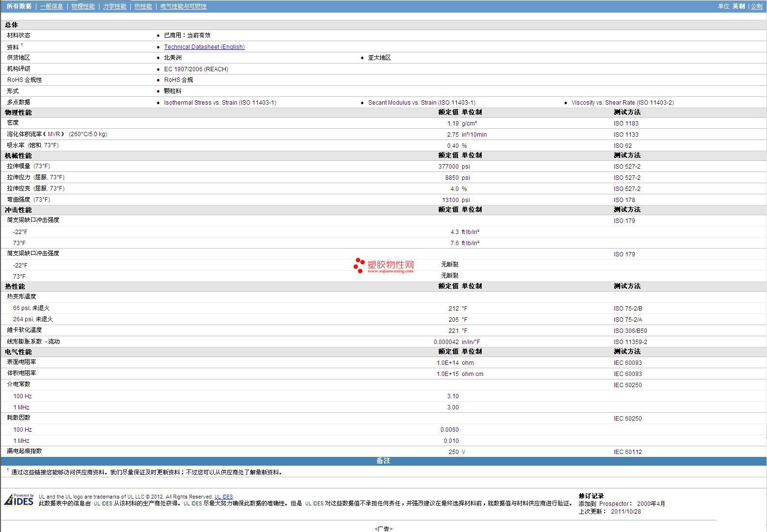The image size is (767, 532).
Task: Open the 一般信息 tab
Action: (x=51, y=6)
